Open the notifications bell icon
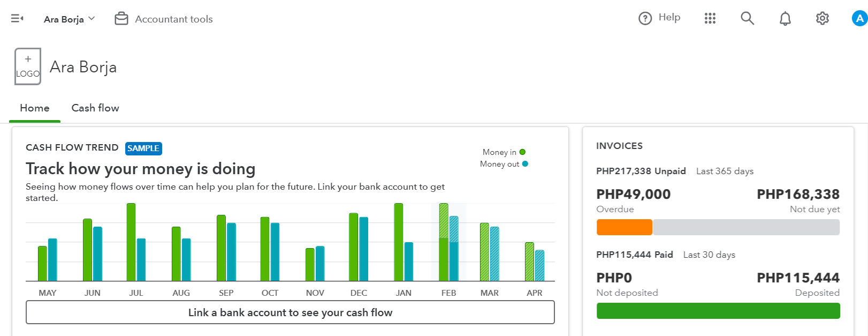This screenshot has height=336, width=868. pyautogui.click(x=785, y=19)
